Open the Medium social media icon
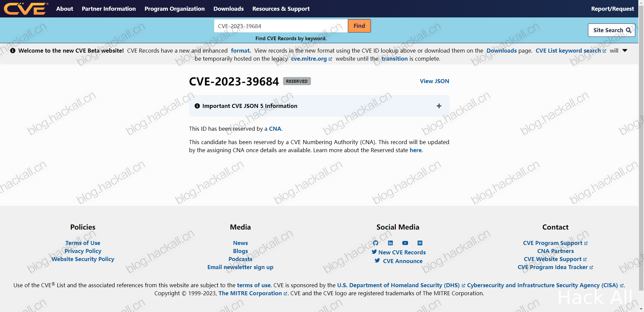This screenshot has width=644, height=312. coord(420,243)
